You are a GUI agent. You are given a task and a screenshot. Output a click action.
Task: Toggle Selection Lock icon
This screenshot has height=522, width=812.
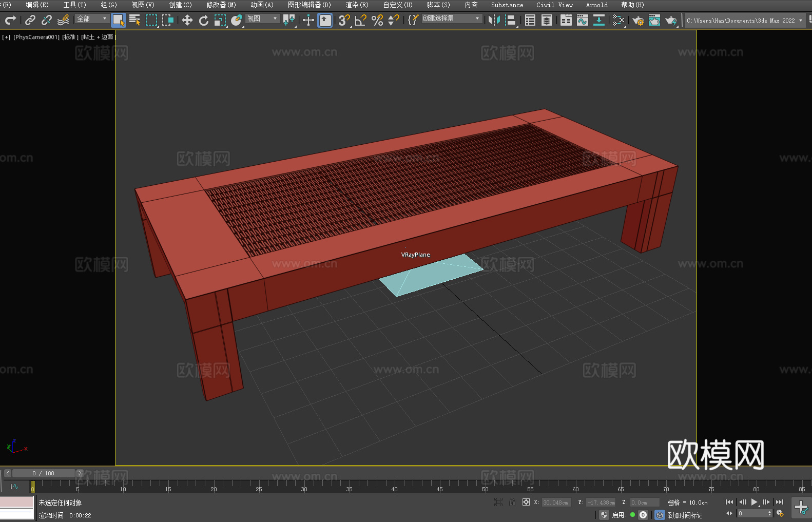(x=512, y=502)
